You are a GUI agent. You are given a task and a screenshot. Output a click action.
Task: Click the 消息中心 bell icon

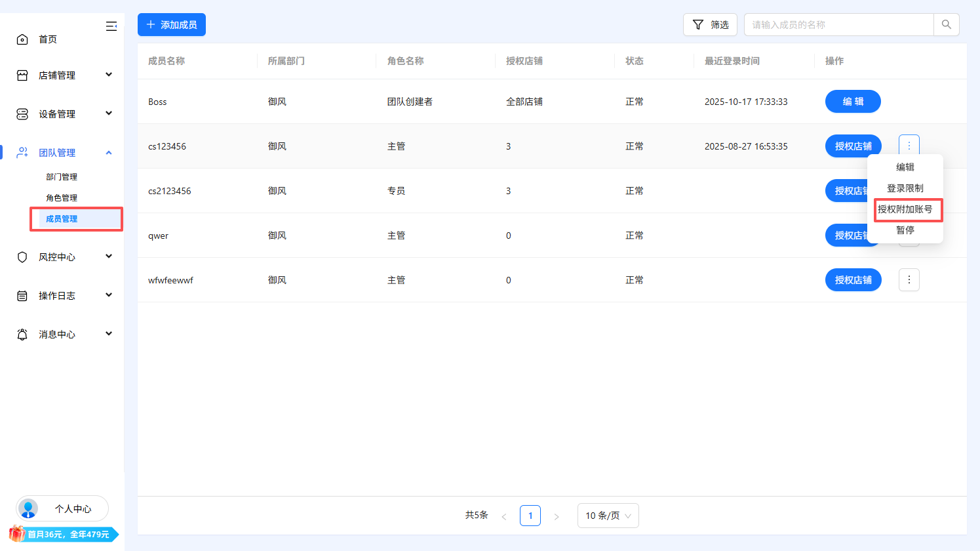[22, 334]
